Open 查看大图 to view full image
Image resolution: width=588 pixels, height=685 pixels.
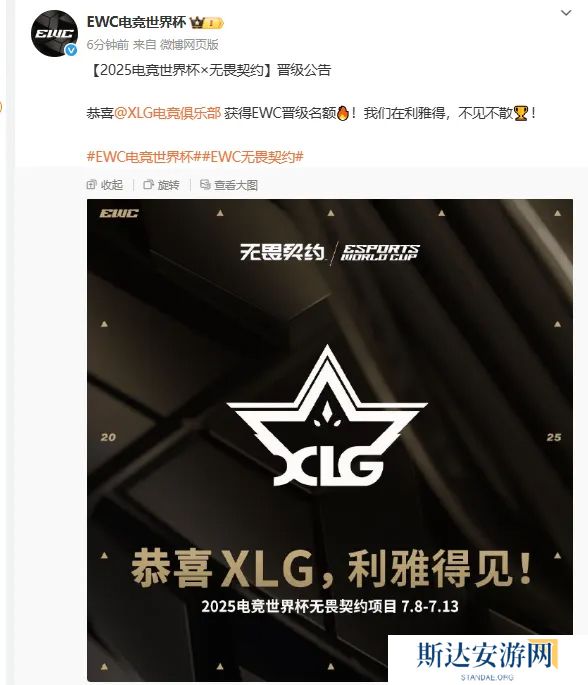pyautogui.click(x=236, y=185)
